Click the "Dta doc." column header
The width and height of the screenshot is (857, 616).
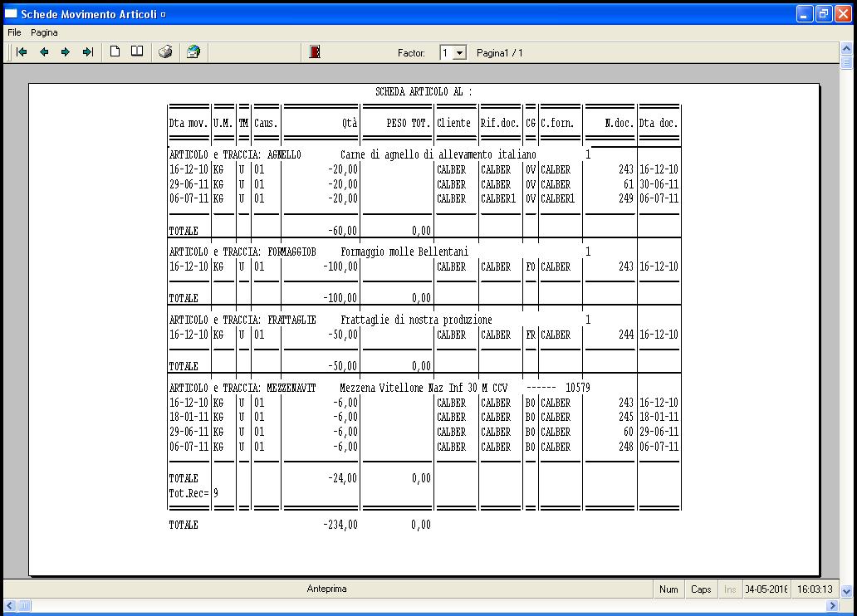tap(659, 123)
